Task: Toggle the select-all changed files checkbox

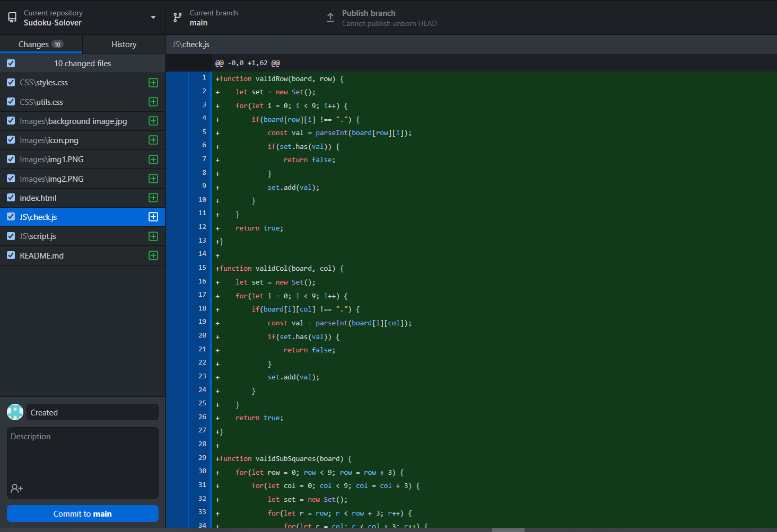Action: pyautogui.click(x=11, y=63)
